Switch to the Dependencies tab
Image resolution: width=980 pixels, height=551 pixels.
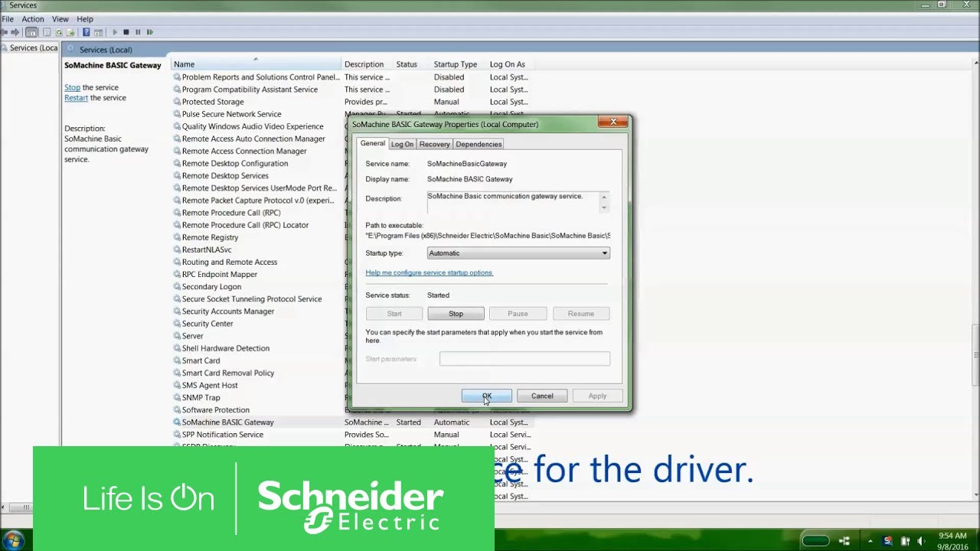pos(479,144)
